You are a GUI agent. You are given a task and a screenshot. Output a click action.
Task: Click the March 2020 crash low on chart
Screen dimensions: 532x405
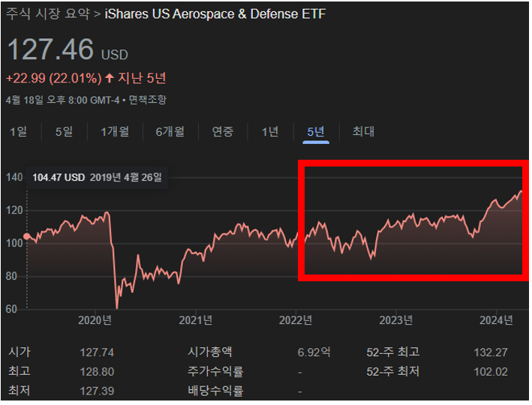117,307
